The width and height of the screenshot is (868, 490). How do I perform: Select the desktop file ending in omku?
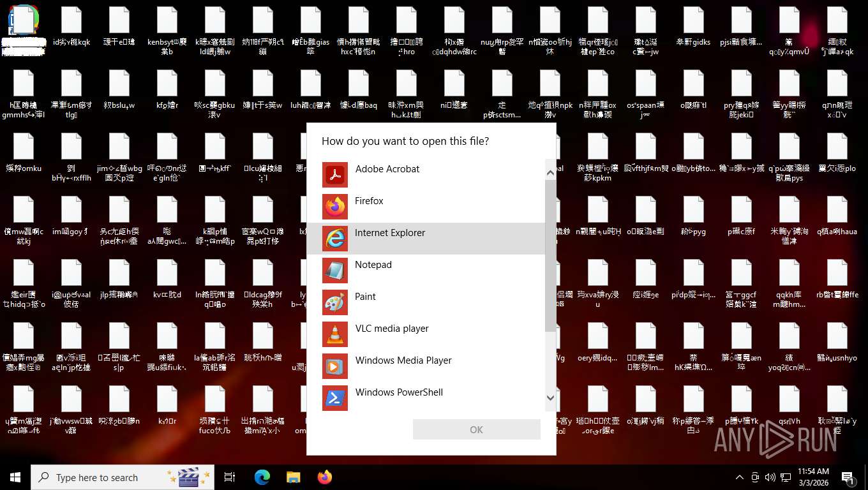(x=24, y=153)
